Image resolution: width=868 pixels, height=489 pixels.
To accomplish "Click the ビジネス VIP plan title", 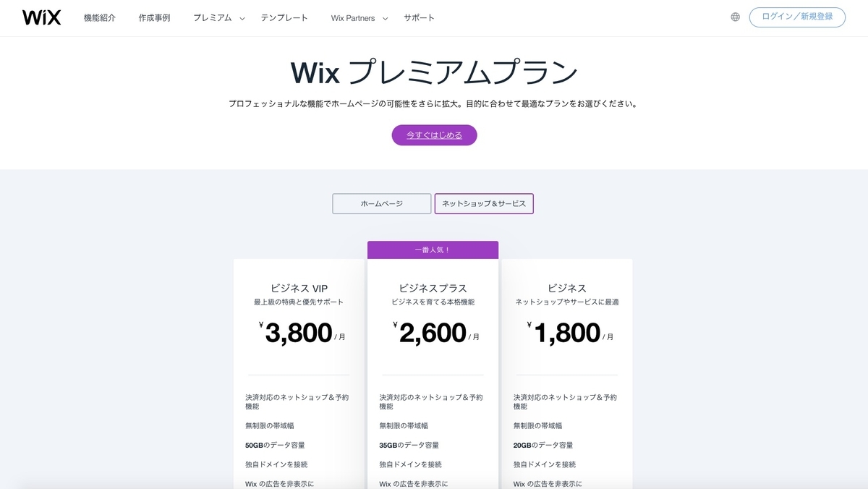I will pyautogui.click(x=299, y=288).
